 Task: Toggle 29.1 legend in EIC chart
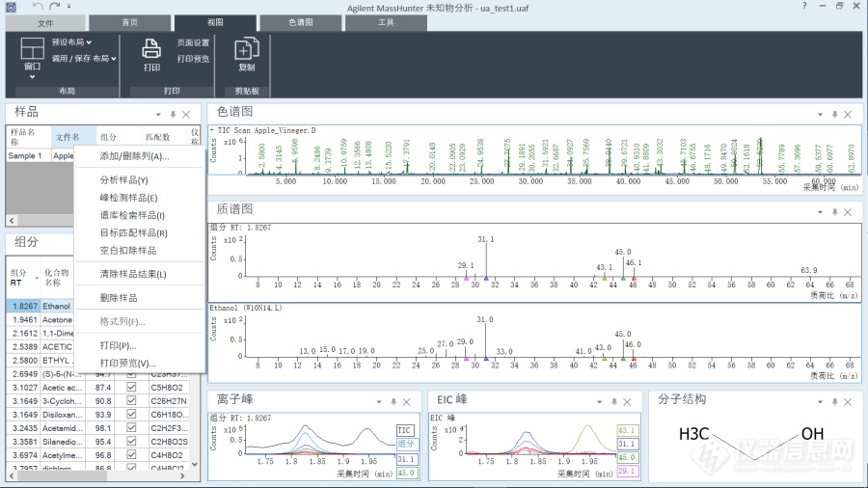(x=627, y=471)
